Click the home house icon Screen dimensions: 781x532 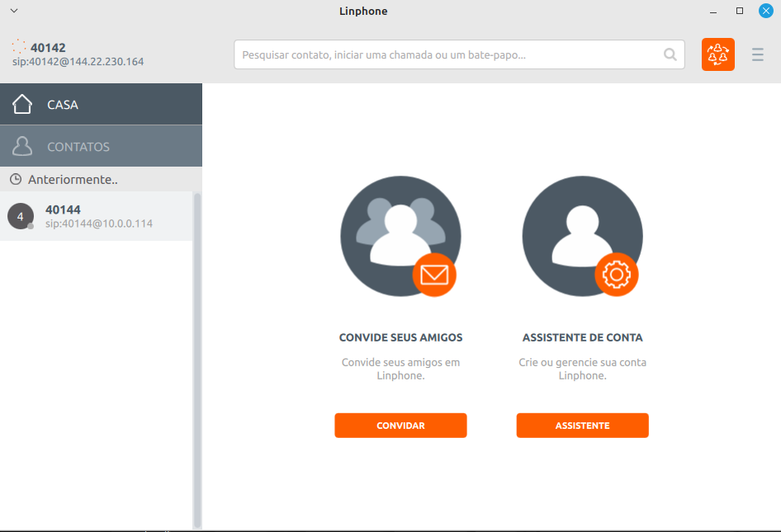click(22, 105)
